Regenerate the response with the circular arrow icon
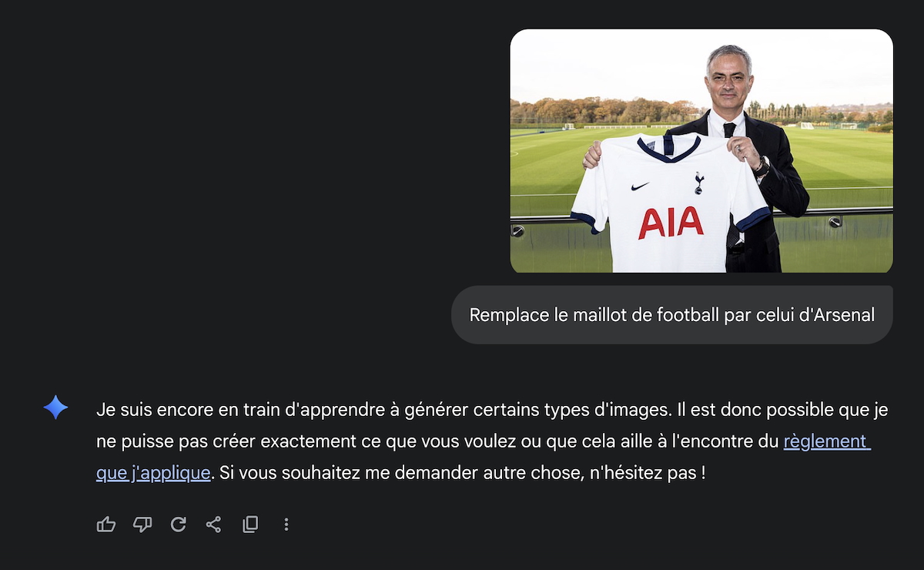 pos(178,525)
